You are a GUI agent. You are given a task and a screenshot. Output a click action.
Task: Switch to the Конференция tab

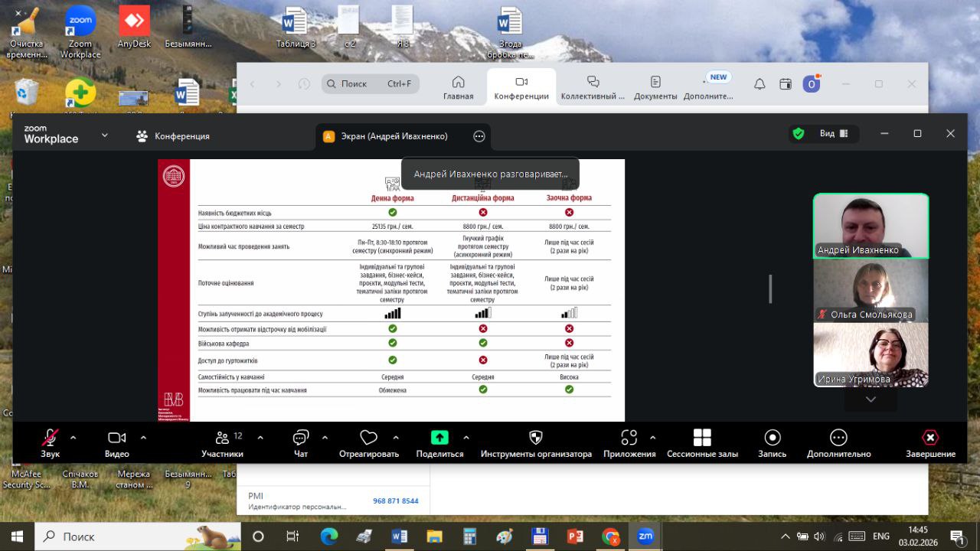173,136
